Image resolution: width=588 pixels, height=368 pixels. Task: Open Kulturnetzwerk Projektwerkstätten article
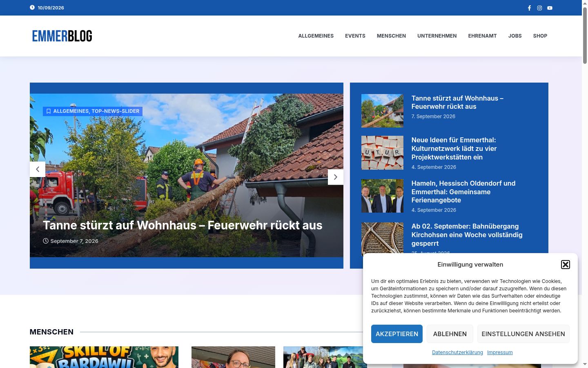tap(454, 148)
